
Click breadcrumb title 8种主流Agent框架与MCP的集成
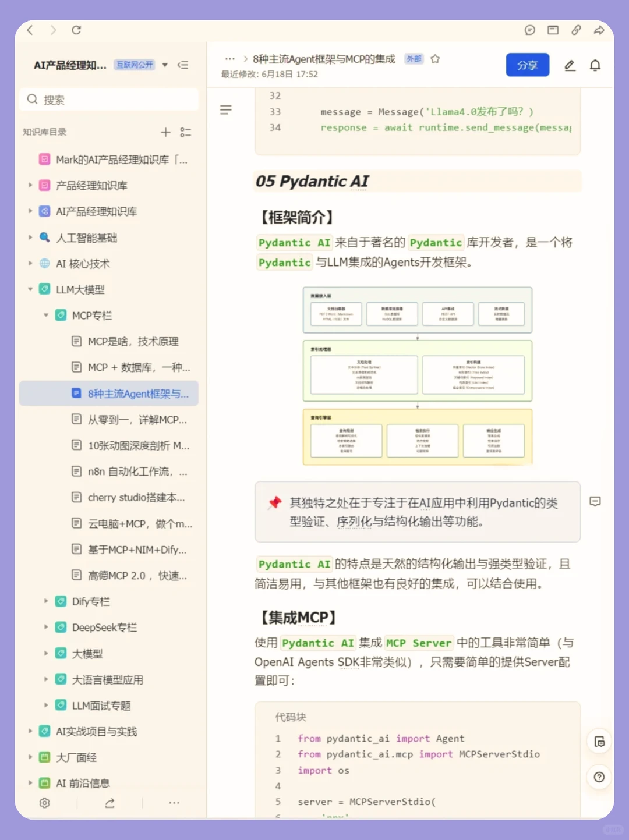[324, 59]
